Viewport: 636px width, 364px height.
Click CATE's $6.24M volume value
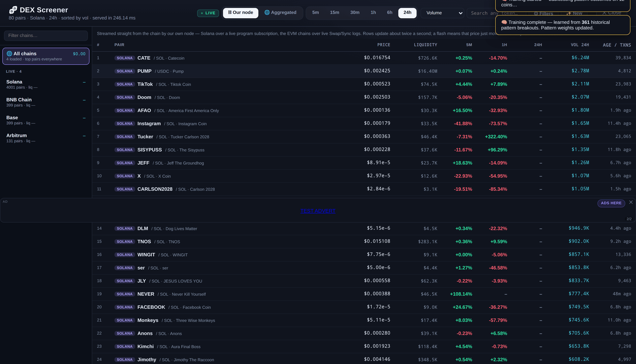pos(580,58)
